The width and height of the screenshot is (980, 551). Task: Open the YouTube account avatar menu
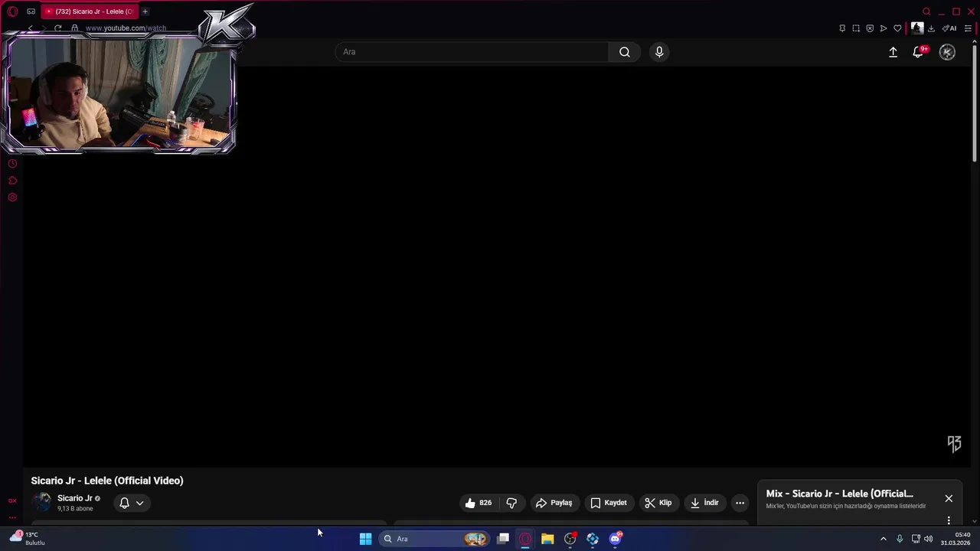click(947, 52)
